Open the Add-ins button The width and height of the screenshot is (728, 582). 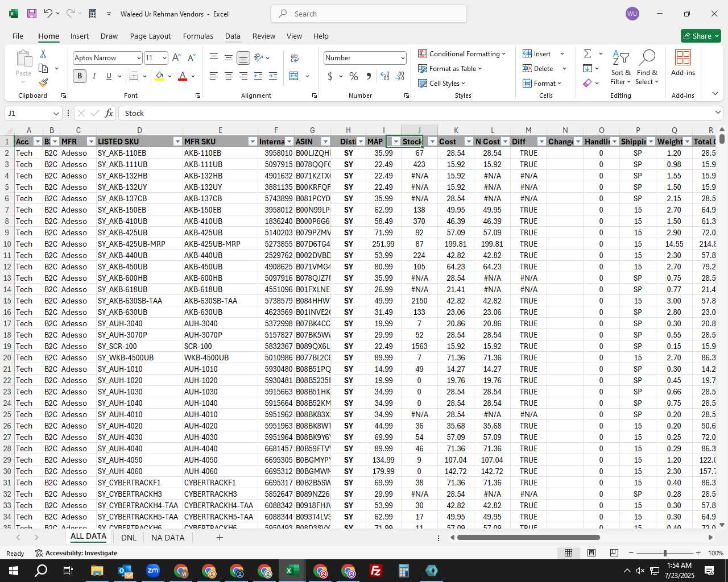click(x=683, y=63)
